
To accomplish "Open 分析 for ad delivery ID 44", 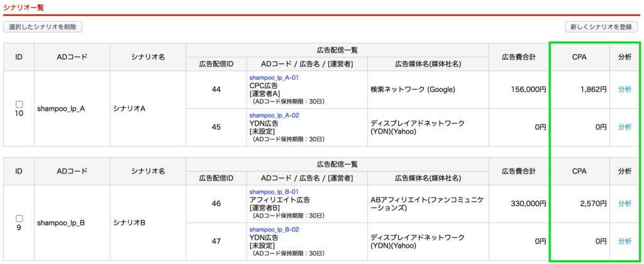I will 625,89.
